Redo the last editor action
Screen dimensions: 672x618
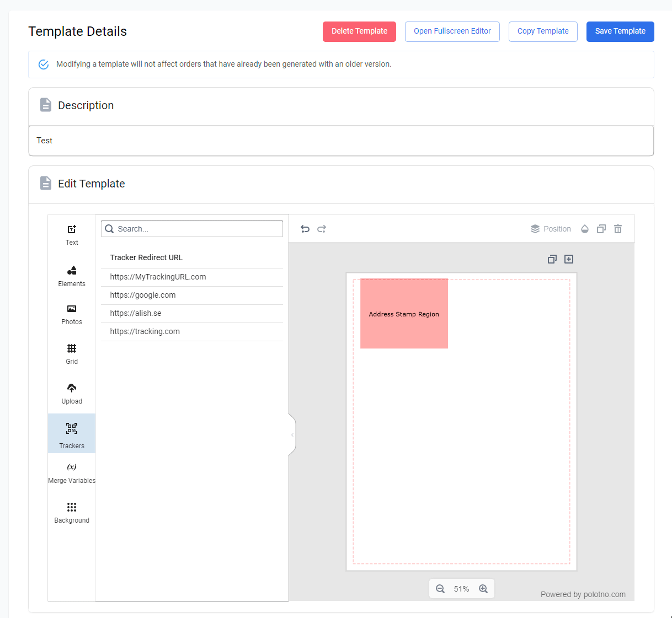(322, 229)
